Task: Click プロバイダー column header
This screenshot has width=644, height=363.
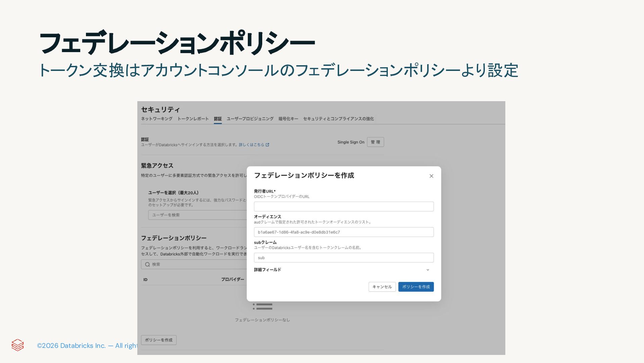Action: coord(233,280)
